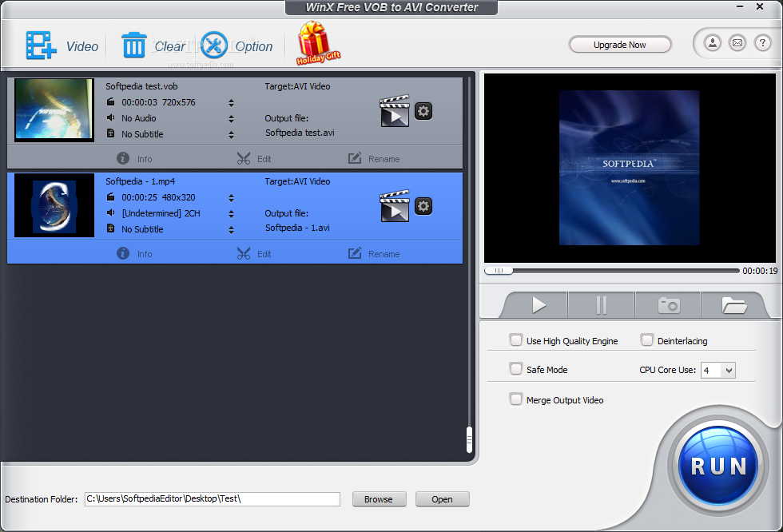This screenshot has height=532, width=783.
Task: Change No Audio selector for Softpedia test.vob
Action: (x=231, y=119)
